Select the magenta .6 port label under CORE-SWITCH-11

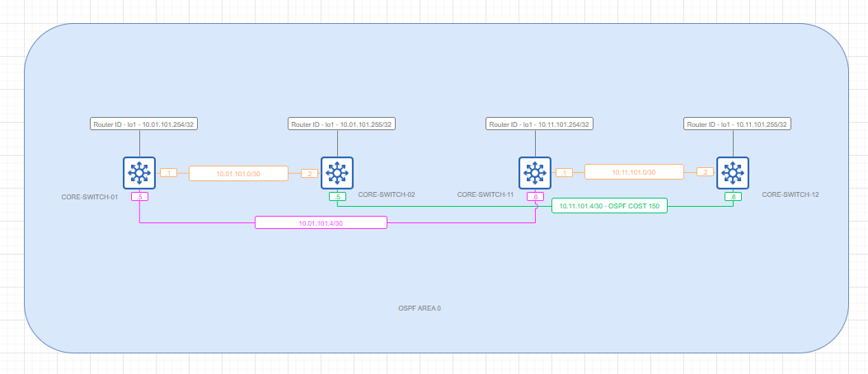tap(535, 197)
